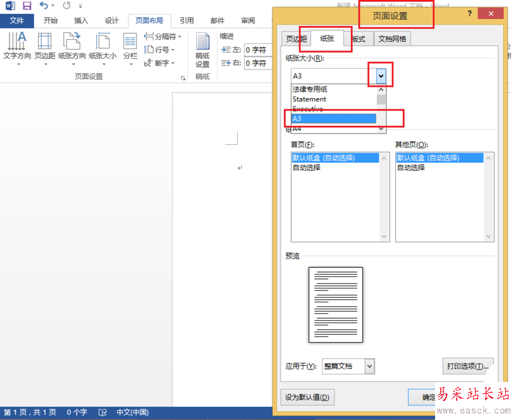Switch to the 页边距 tab in dialog
This screenshot has width=511, height=420.
tap(296, 39)
